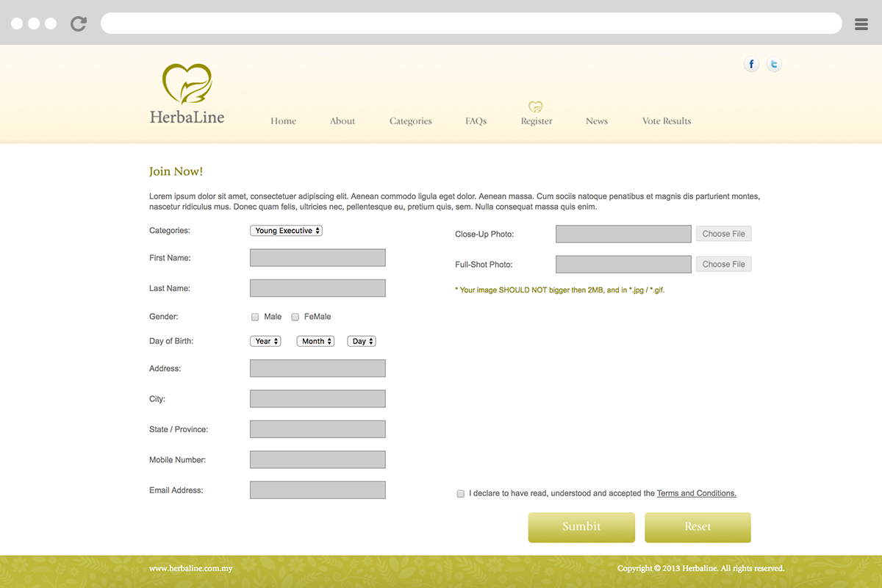882x588 pixels.
Task: Open the Terms and Conditions link
Action: pos(696,494)
